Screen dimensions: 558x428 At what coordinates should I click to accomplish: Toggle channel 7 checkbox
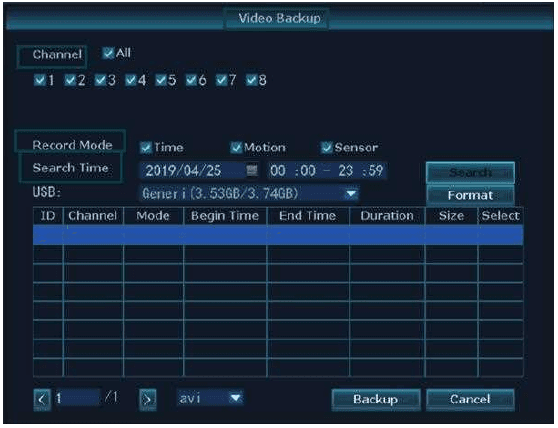[221, 80]
